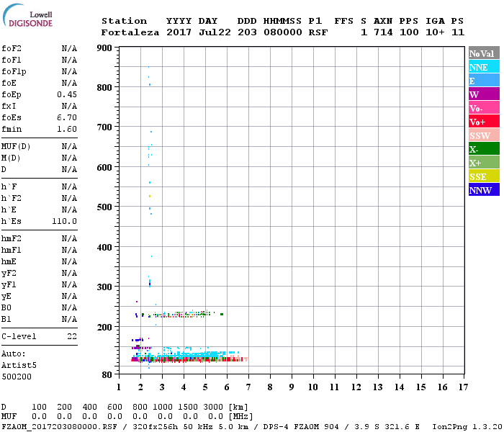Select the h`Es value 110.0
Screen dimensions: 504x432
(65, 221)
